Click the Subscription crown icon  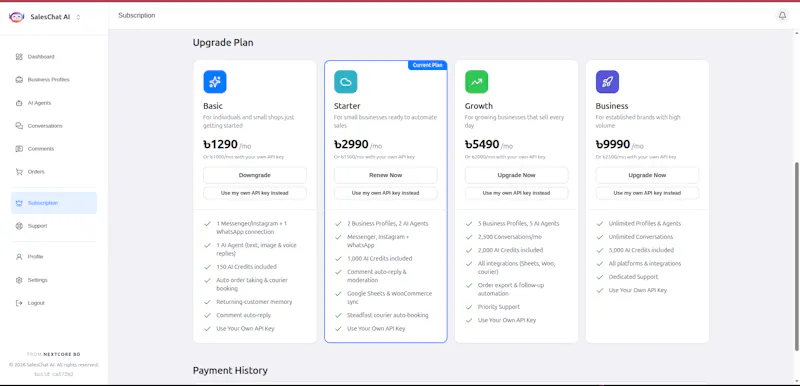[x=19, y=203]
